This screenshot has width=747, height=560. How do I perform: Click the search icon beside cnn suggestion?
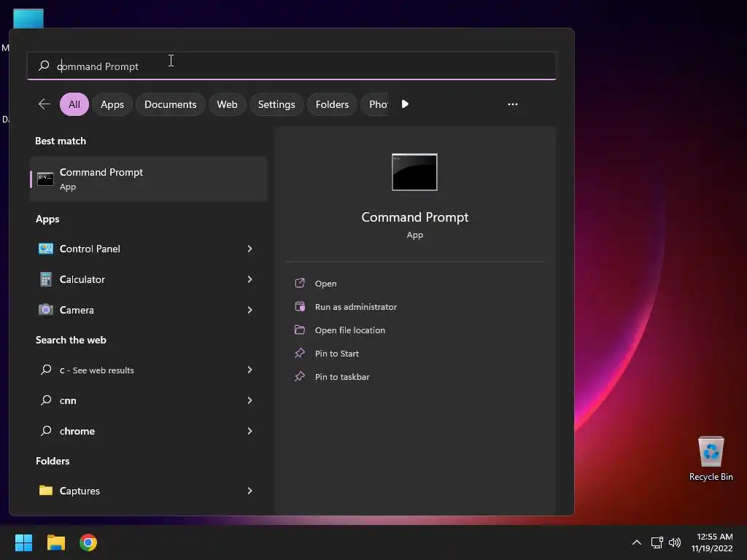tap(46, 400)
